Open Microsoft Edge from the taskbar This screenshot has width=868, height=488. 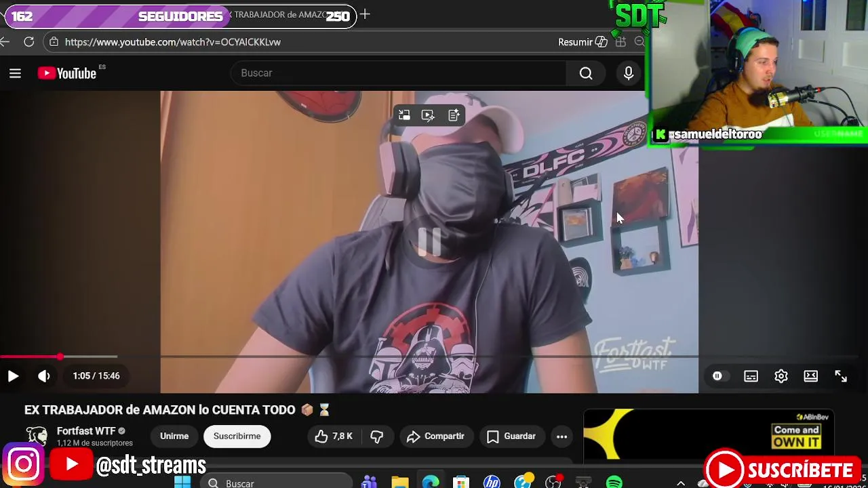point(431,483)
